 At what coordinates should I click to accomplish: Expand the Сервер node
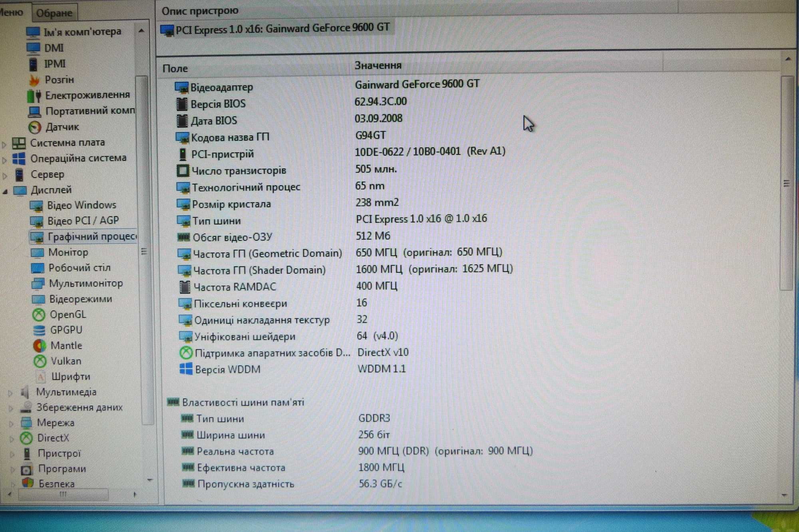pyautogui.click(x=5, y=175)
